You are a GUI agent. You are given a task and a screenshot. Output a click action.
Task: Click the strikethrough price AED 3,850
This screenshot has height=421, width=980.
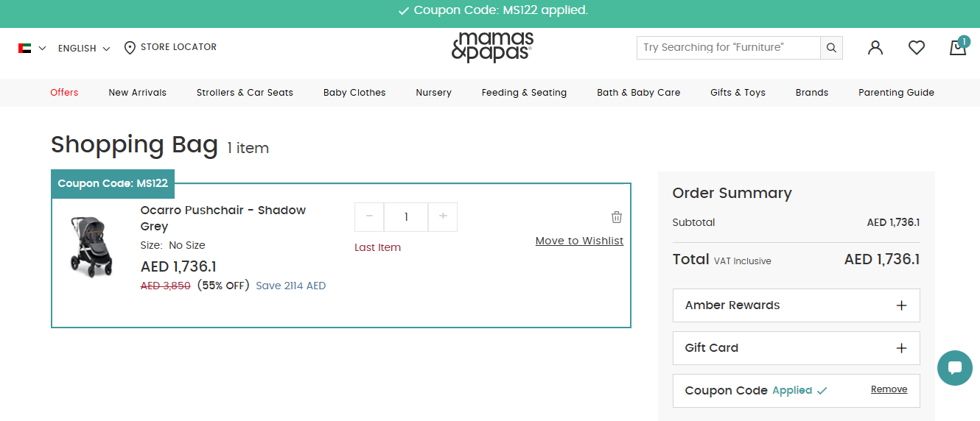(166, 286)
